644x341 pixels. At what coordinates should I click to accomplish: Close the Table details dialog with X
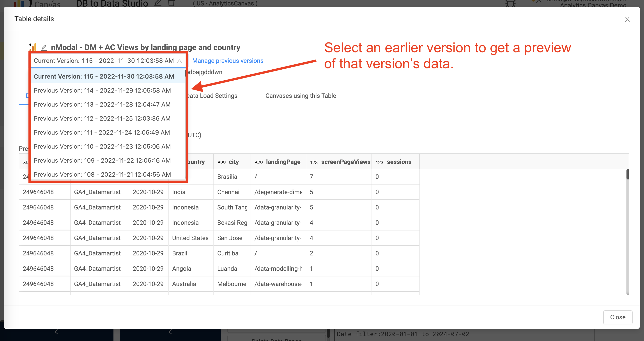tap(627, 19)
